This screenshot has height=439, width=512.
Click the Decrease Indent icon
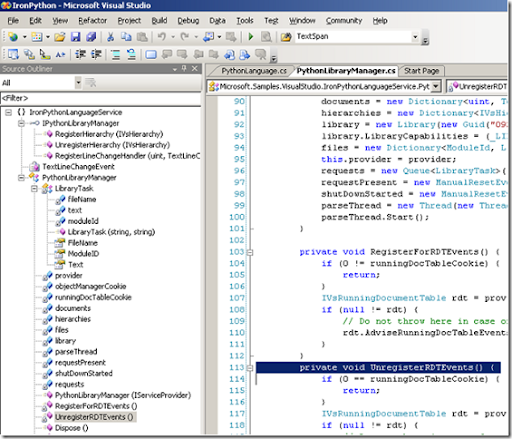81,54
